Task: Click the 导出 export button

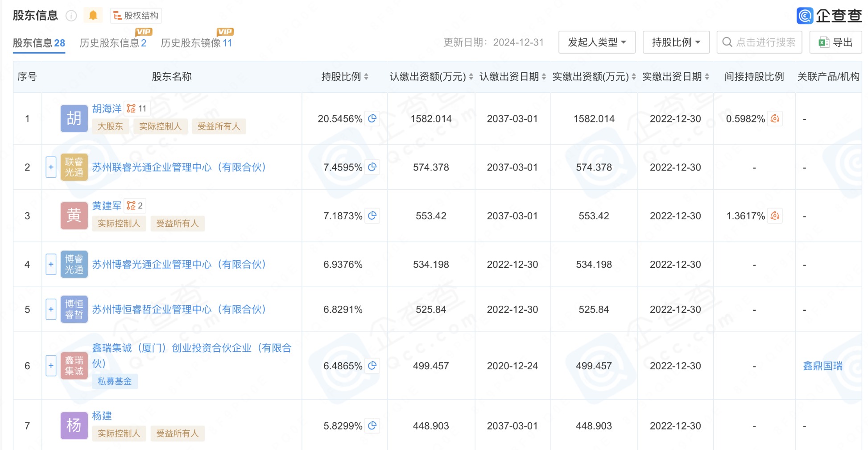Action: (835, 42)
